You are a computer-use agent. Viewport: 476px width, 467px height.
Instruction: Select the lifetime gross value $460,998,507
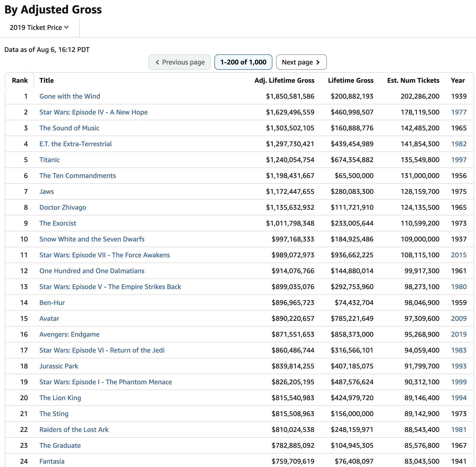[x=352, y=112]
